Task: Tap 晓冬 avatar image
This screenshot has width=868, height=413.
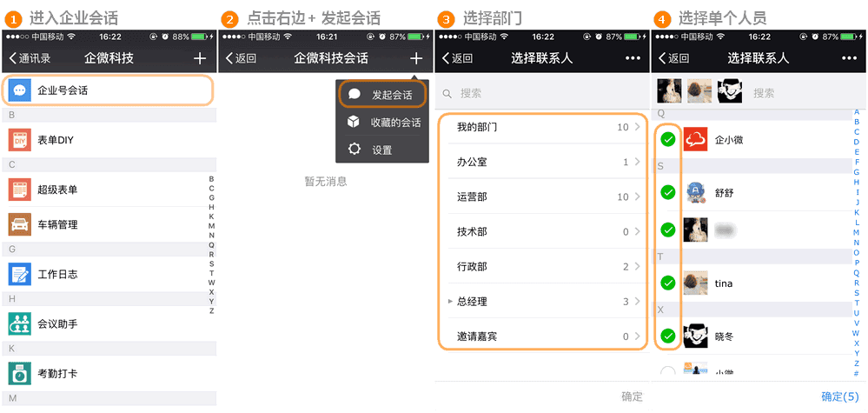Action: click(696, 336)
